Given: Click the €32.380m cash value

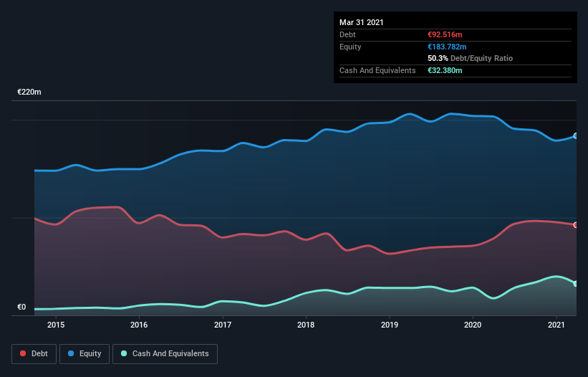Looking at the screenshot, I should 445,70.
